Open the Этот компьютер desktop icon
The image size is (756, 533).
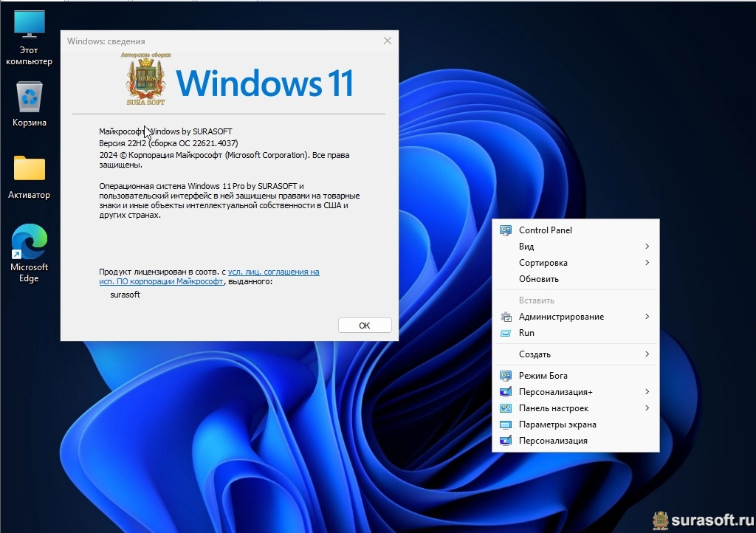point(29,38)
